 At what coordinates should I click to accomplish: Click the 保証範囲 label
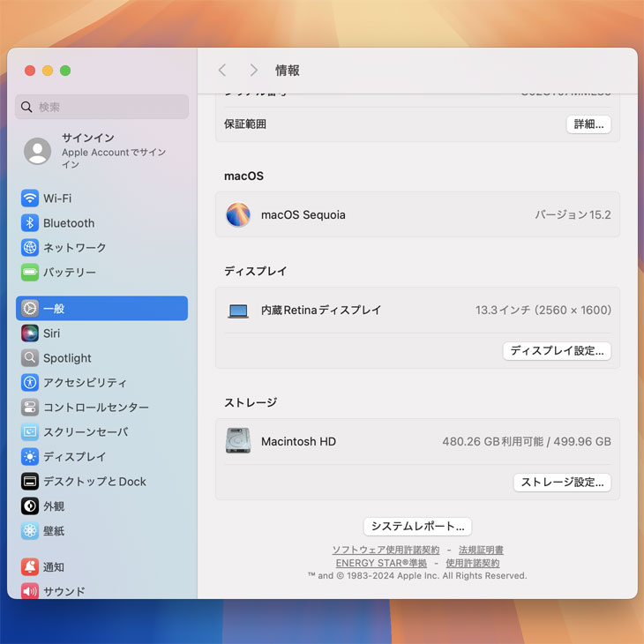[245, 124]
